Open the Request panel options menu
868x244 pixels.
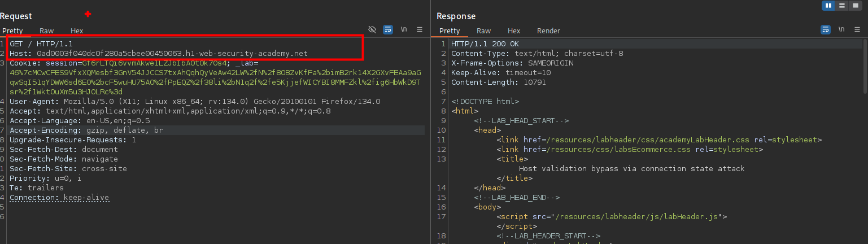coord(420,29)
